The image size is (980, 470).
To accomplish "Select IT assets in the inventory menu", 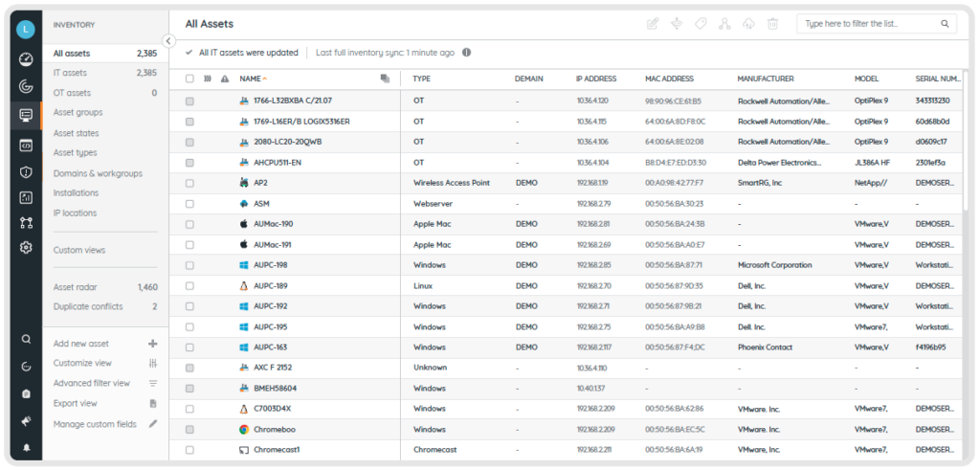I will coord(70,73).
